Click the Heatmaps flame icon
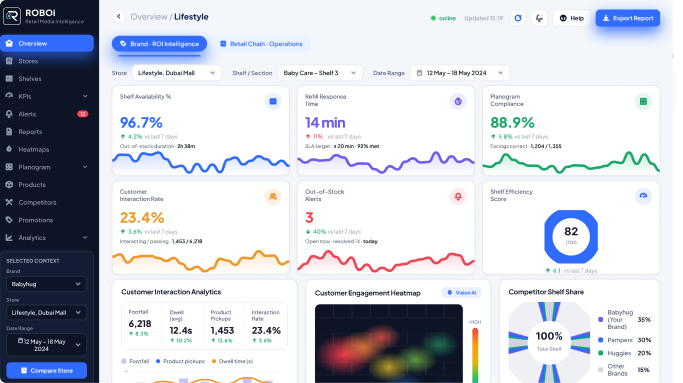Image resolution: width=683 pixels, height=383 pixels. click(9, 149)
